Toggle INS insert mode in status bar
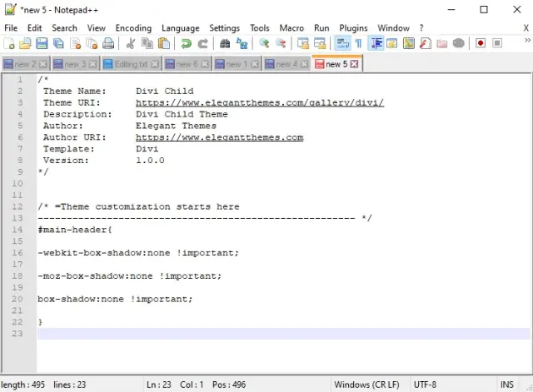This screenshot has width=533, height=392. 507,385
